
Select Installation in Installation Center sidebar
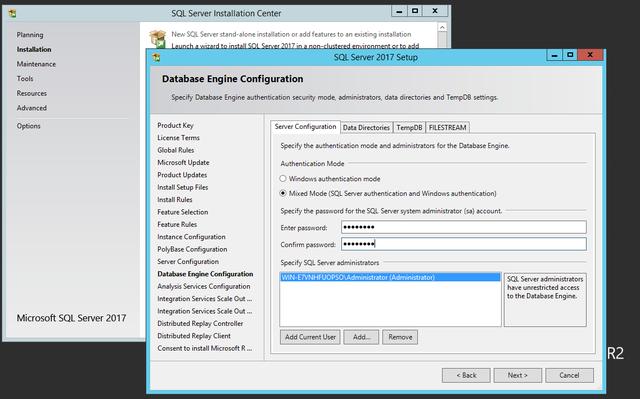[34, 49]
